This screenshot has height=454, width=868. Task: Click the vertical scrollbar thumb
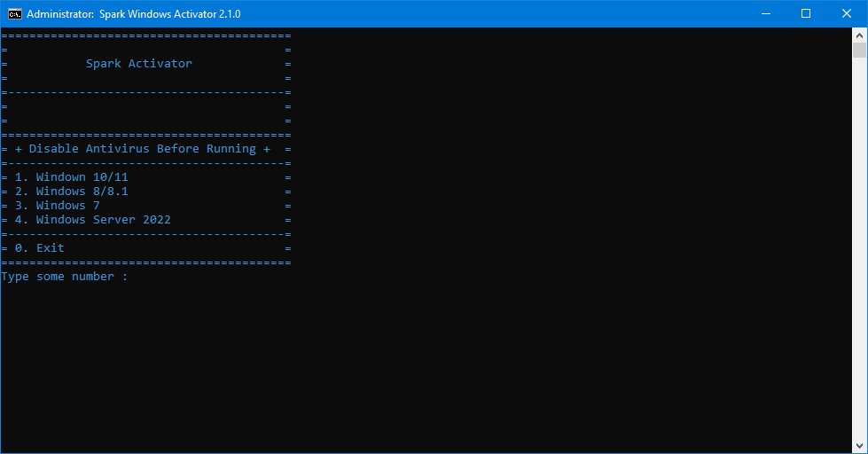coord(859,50)
